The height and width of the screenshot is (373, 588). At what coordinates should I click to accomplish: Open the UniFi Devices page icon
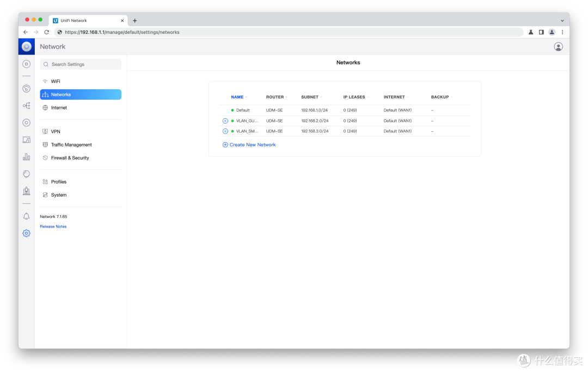pyautogui.click(x=26, y=88)
